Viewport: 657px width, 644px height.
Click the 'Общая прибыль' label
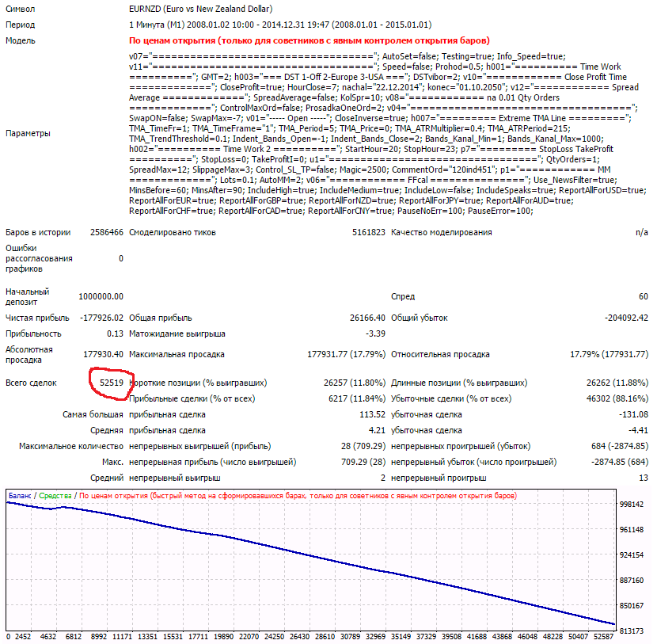pyautogui.click(x=161, y=318)
